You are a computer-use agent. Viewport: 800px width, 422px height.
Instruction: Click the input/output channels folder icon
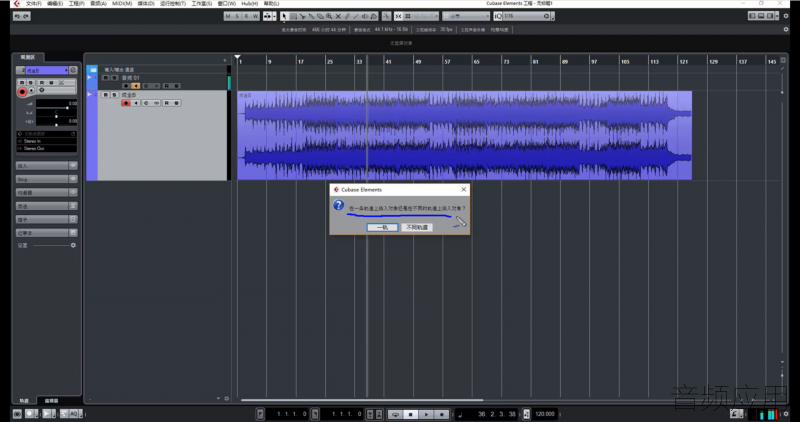[x=93, y=69]
